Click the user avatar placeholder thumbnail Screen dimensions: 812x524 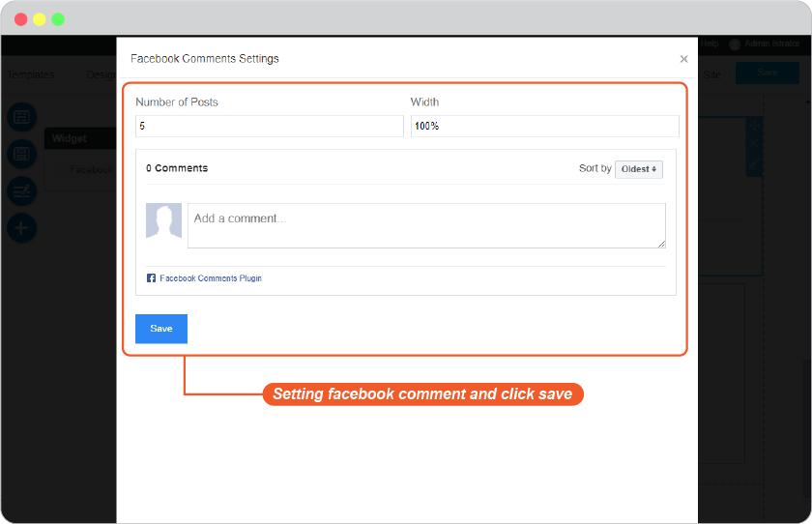coord(163,220)
